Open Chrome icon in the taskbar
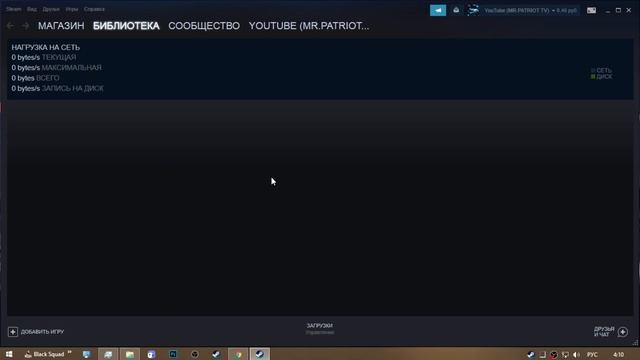 pyautogui.click(x=238, y=354)
